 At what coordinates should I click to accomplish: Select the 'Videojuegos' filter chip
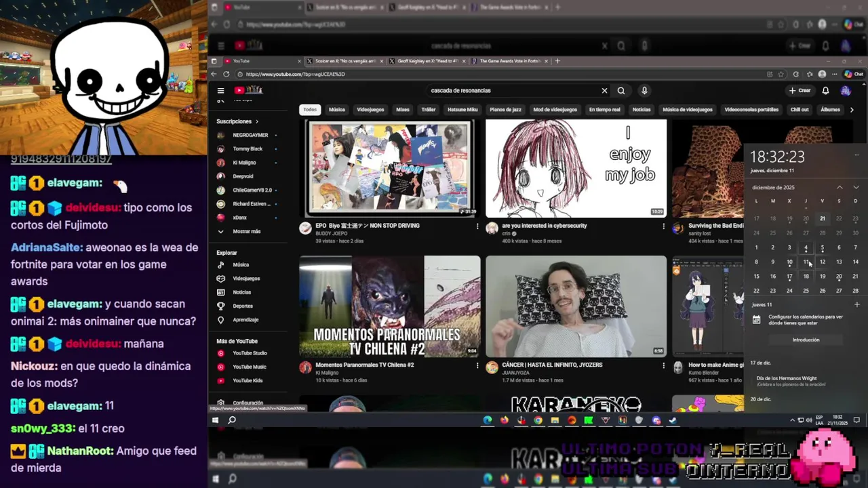370,109
